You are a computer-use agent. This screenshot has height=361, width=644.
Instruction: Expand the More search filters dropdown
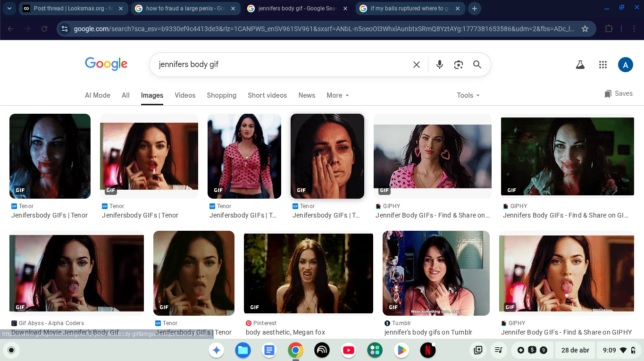pyautogui.click(x=338, y=95)
